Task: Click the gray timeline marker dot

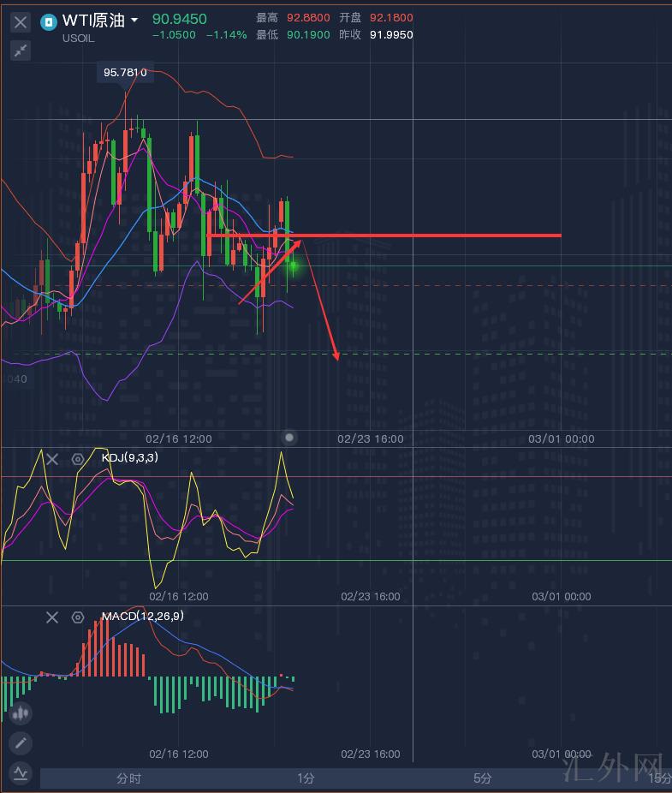Action: point(289,438)
